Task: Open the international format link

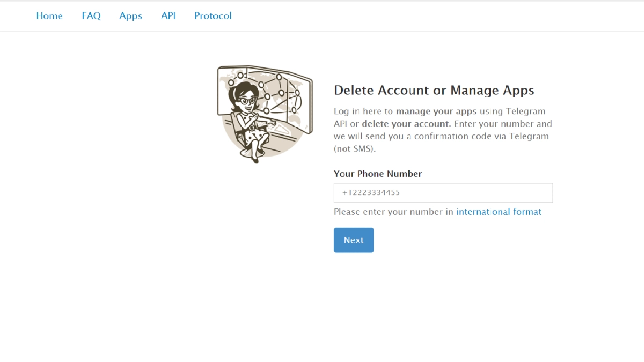Action: click(499, 212)
